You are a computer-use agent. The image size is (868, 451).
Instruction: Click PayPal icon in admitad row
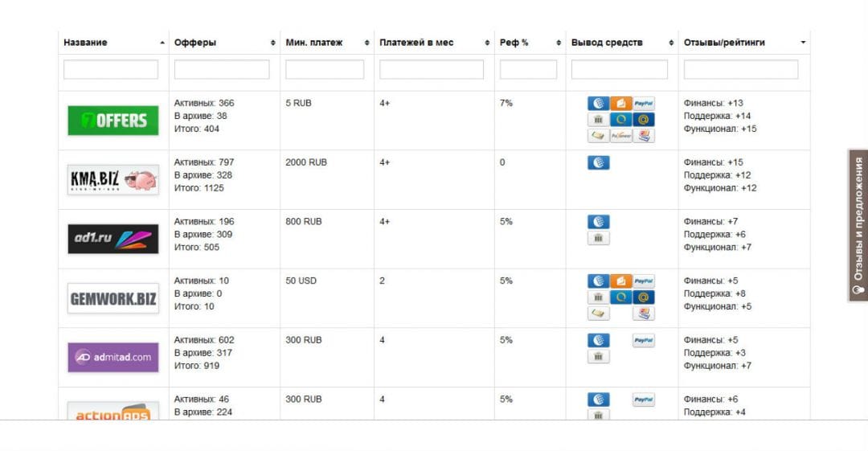tap(643, 341)
